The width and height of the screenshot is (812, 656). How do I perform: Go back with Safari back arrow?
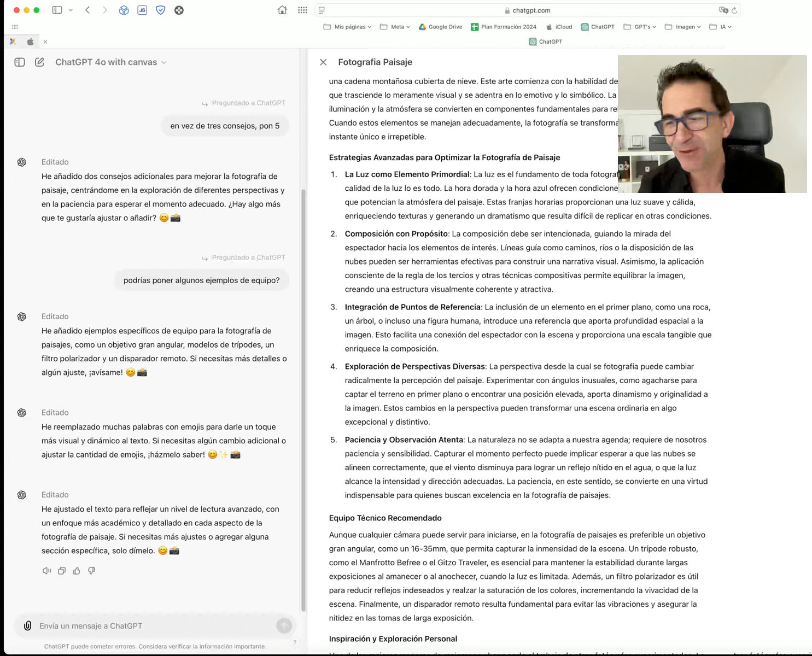click(x=87, y=10)
